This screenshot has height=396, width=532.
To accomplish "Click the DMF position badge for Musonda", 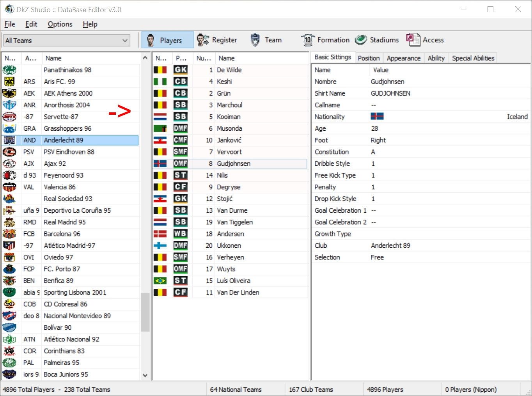I will coord(181,128).
